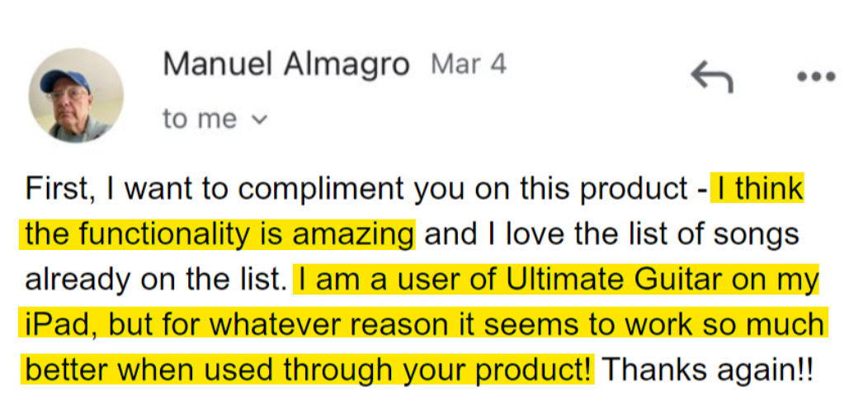Viewport: 868px width, 411px height.
Task: Click "Thanks again!!" at message end
Action: tap(708, 370)
